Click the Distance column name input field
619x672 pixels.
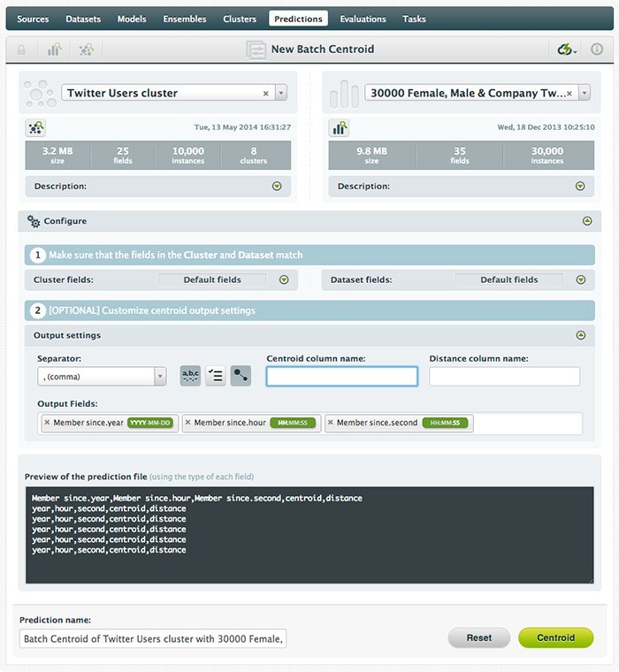pos(504,377)
